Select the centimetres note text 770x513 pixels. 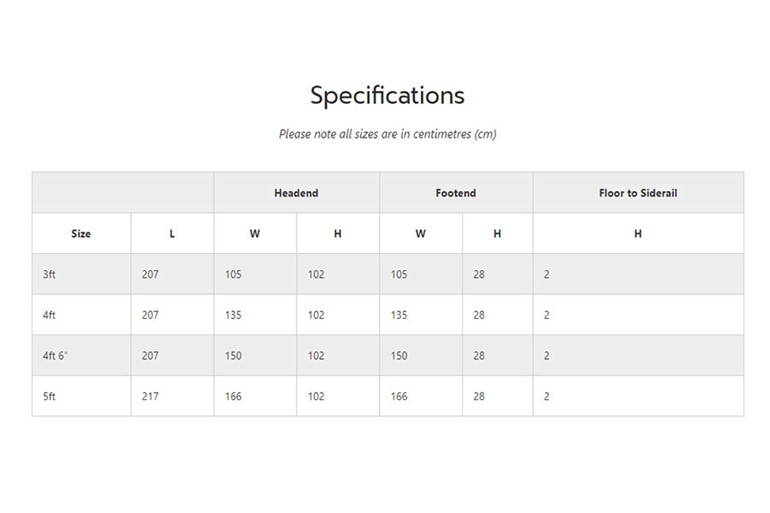pyautogui.click(x=387, y=134)
